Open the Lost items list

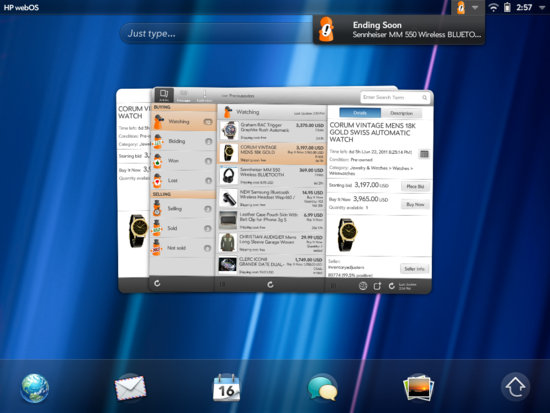click(183, 180)
